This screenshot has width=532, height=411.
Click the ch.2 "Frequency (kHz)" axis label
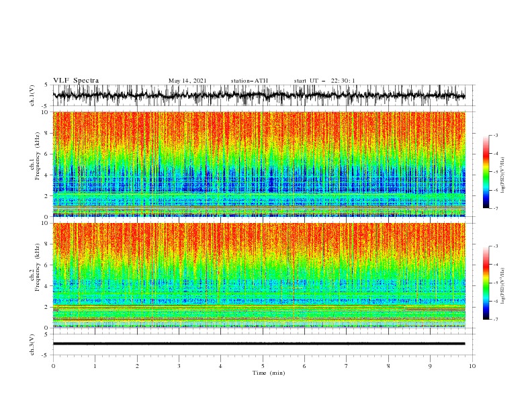coord(37,267)
